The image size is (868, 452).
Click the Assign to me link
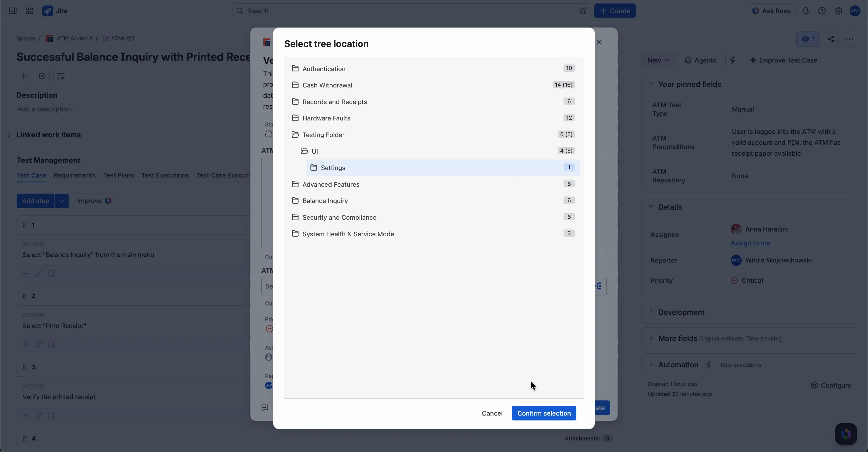(750, 243)
